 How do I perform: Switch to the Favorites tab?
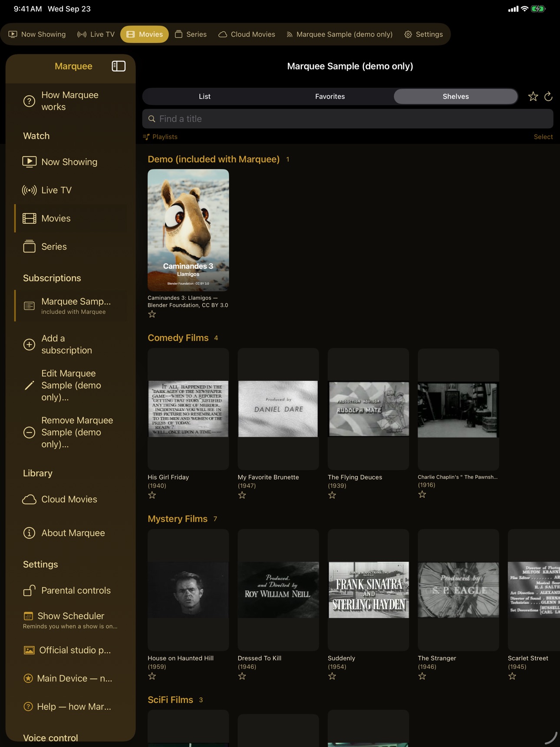pos(330,96)
